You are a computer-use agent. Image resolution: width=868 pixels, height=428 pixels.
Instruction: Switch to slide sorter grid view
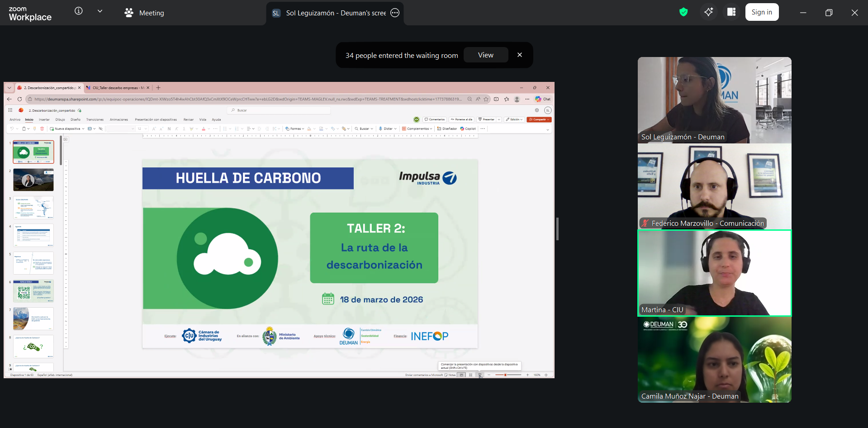(470, 375)
